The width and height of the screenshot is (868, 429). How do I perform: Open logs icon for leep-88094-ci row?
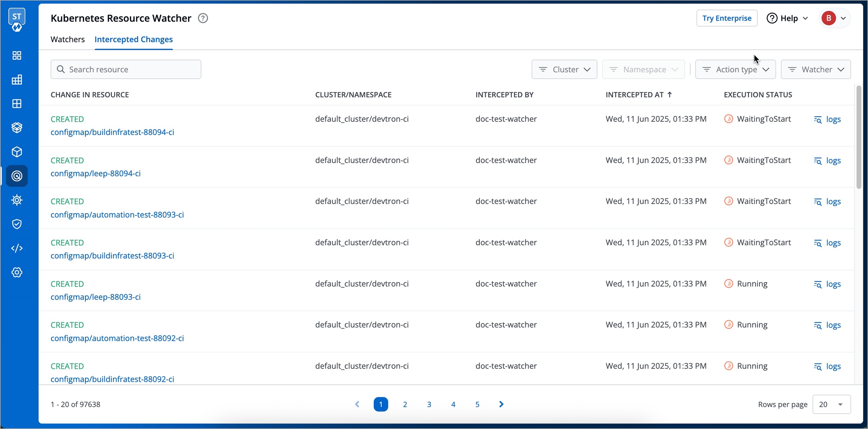(818, 161)
